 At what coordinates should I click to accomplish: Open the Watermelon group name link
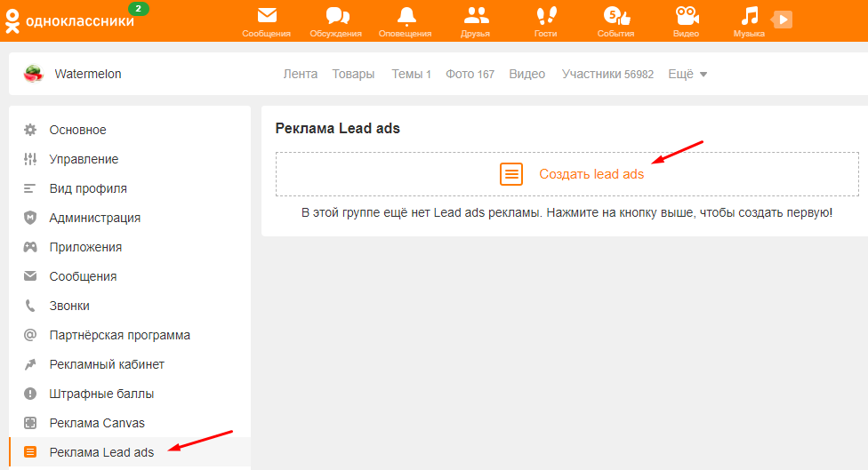88,74
